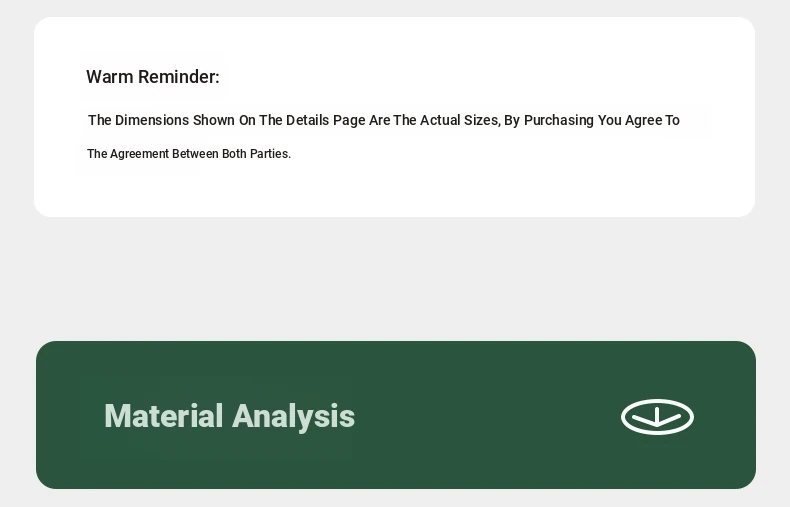Image resolution: width=790 pixels, height=507 pixels.
Task: Expand the Material Analysis section
Action: 396,415
